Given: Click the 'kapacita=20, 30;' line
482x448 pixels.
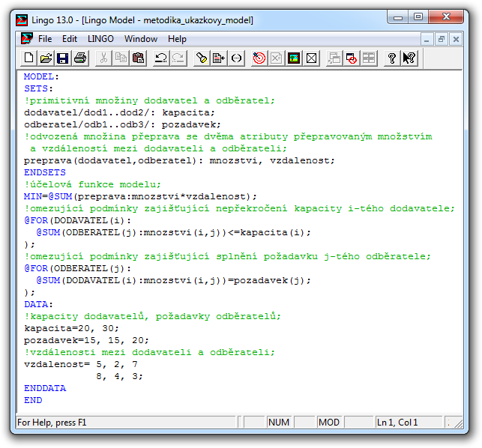Looking at the screenshot, I should (71, 328).
